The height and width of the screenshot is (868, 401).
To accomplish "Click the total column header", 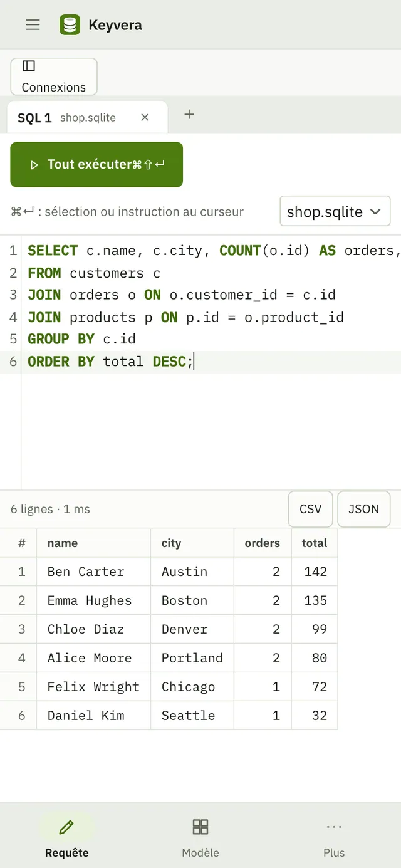I will point(315,543).
